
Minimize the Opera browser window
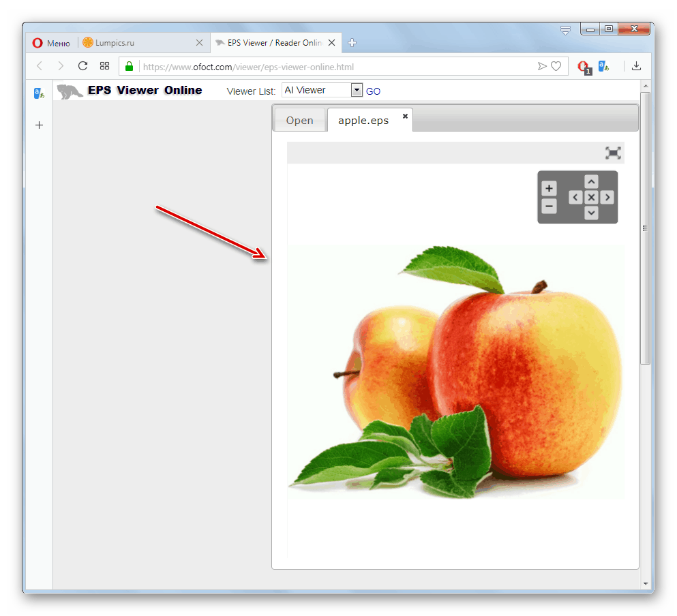(x=590, y=29)
